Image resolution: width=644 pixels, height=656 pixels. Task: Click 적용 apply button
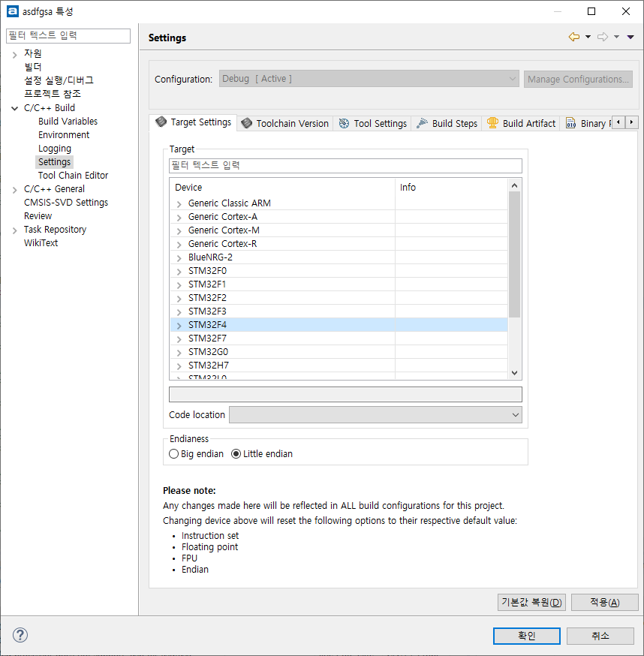[604, 602]
